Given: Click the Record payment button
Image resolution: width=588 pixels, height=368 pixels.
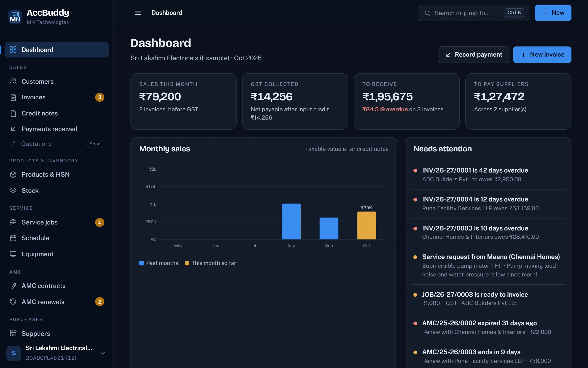Looking at the screenshot, I should point(473,55).
